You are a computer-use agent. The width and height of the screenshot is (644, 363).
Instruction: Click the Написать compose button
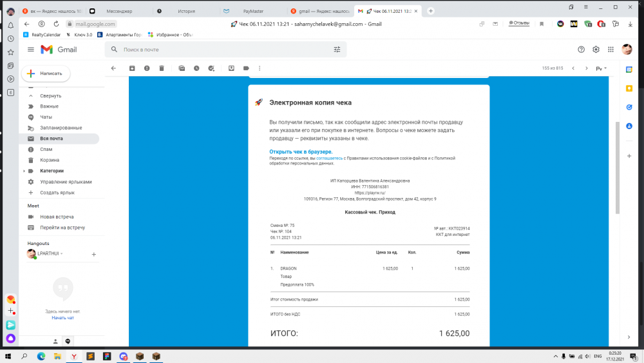click(x=46, y=73)
